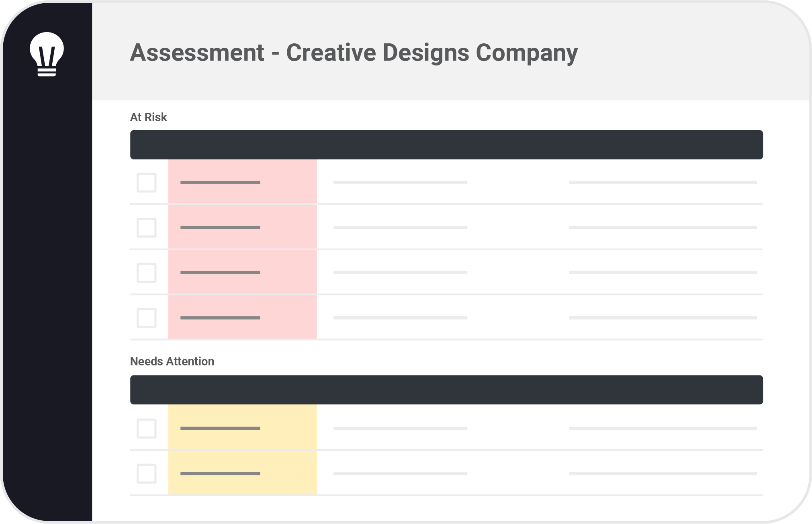
Task: Check the third At Risk row checkbox
Action: coord(146,273)
